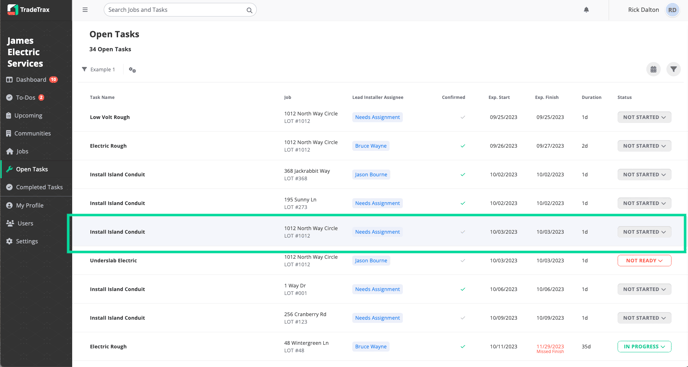Viewport: 688px width, 367px height.
Task: Click the Jobs house icon
Action: click(10, 151)
